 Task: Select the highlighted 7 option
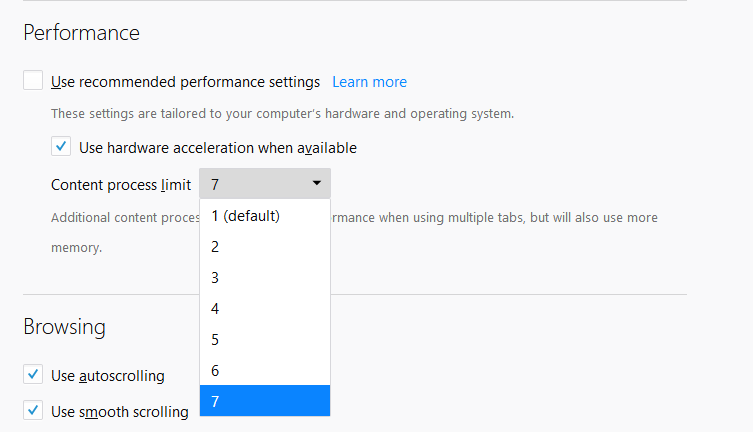264,401
